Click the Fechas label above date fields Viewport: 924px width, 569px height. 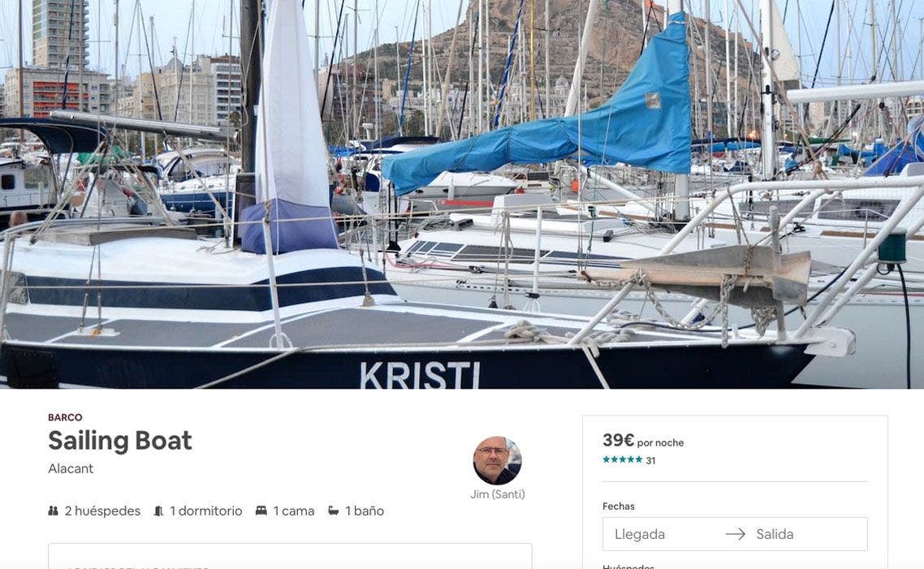619,506
